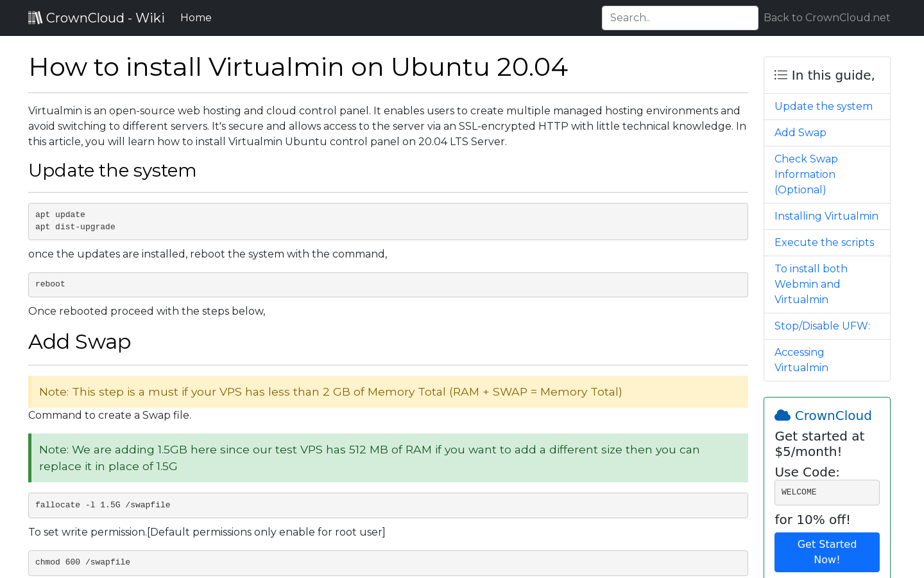
Task: Open the "Update the system" sidebar link
Action: pyautogui.click(x=823, y=106)
